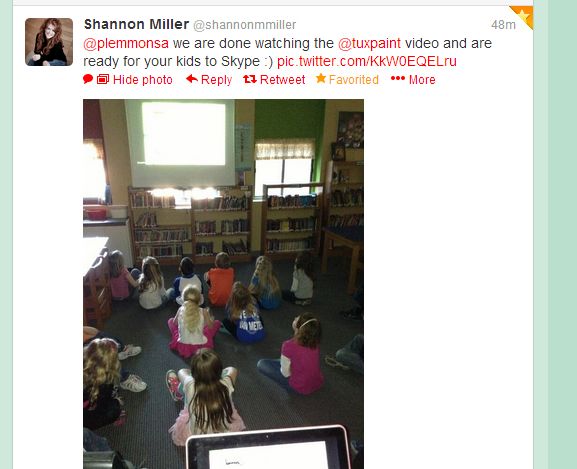Expand the More options text
The image size is (577, 469).
coord(422,79)
